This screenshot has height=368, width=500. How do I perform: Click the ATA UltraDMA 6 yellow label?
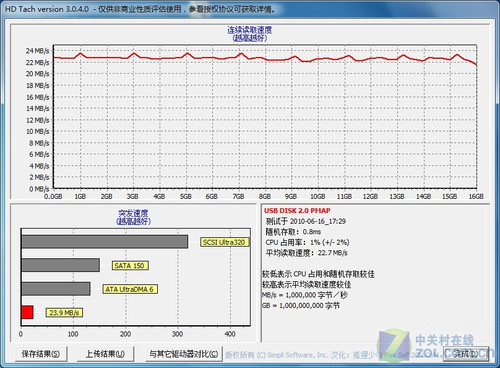pos(130,289)
